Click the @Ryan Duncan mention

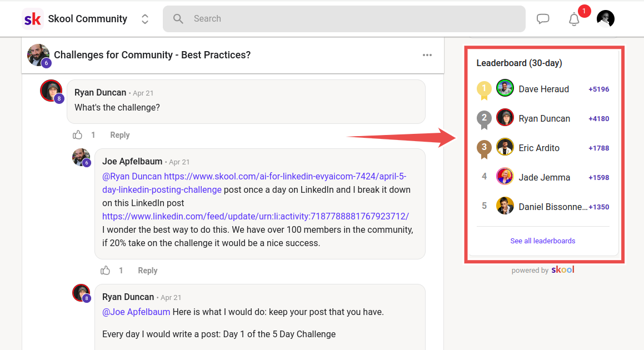132,176
